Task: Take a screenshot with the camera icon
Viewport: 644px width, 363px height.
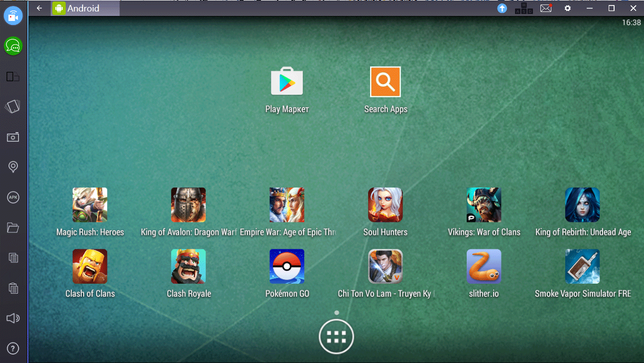Action: tap(13, 137)
